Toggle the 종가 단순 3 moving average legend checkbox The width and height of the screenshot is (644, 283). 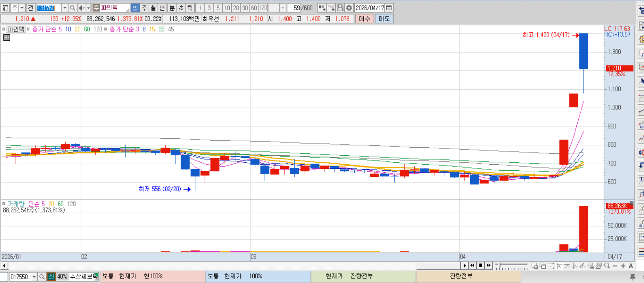pyautogui.click(x=106, y=29)
